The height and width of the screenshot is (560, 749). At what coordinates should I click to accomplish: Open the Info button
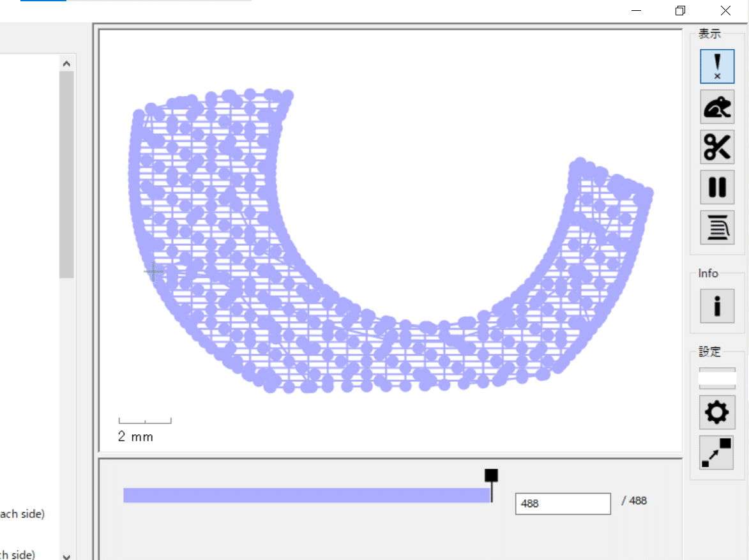[717, 306]
